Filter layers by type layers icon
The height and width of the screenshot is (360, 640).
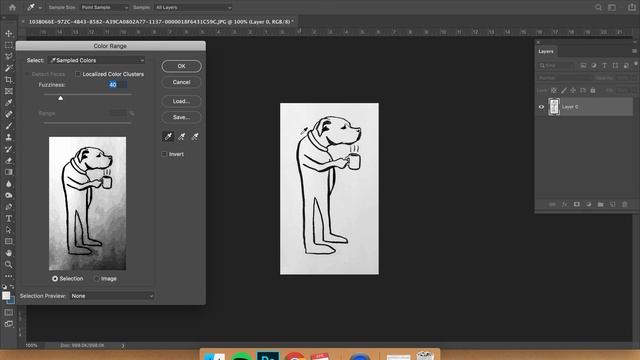[x=604, y=65]
